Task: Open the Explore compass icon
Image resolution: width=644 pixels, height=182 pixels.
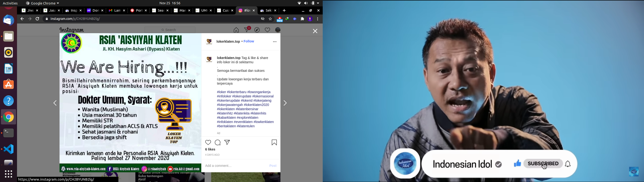Action: click(257, 30)
